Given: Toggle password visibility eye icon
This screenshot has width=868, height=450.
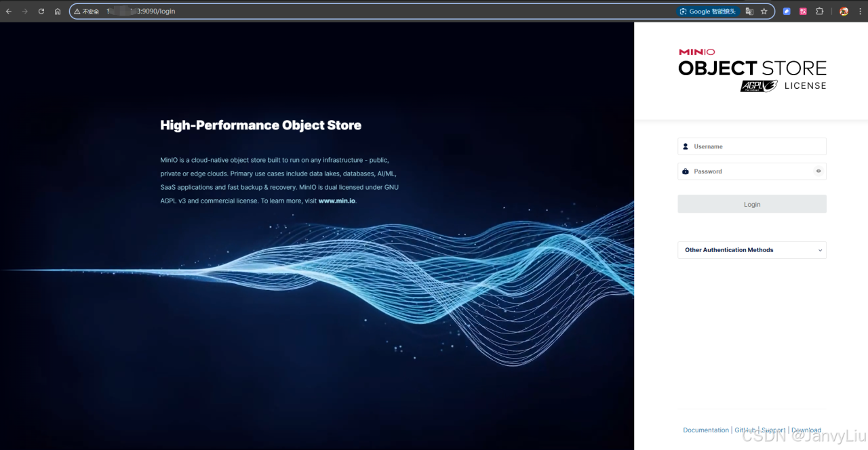Looking at the screenshot, I should pyautogui.click(x=818, y=171).
